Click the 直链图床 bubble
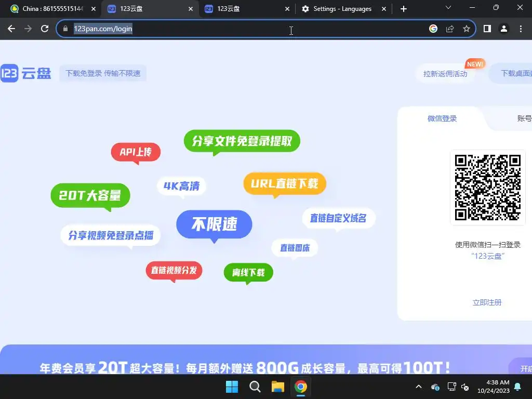Viewport: 532px width, 399px height. point(295,248)
